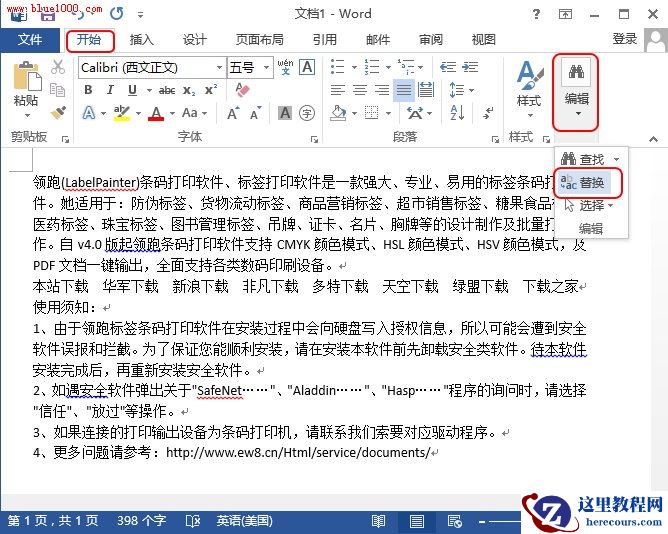The image size is (668, 534).
Task: Apply red font color A
Action: (156, 113)
